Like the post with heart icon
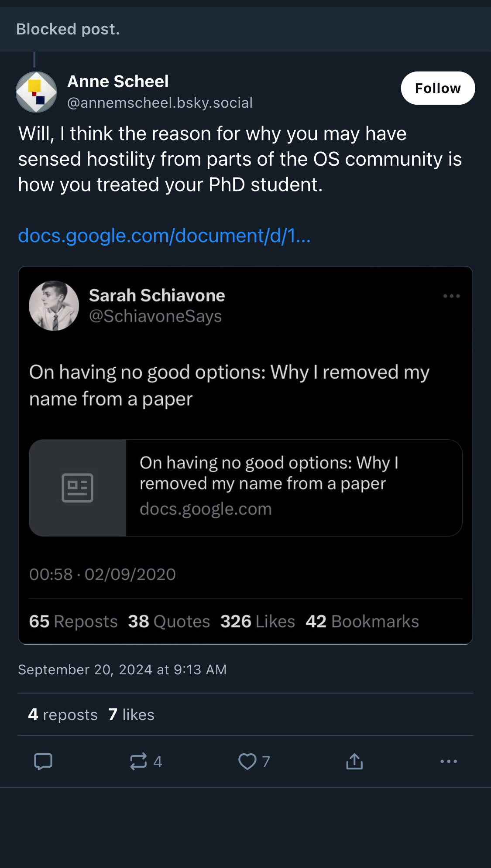The image size is (491, 868). pos(247,762)
